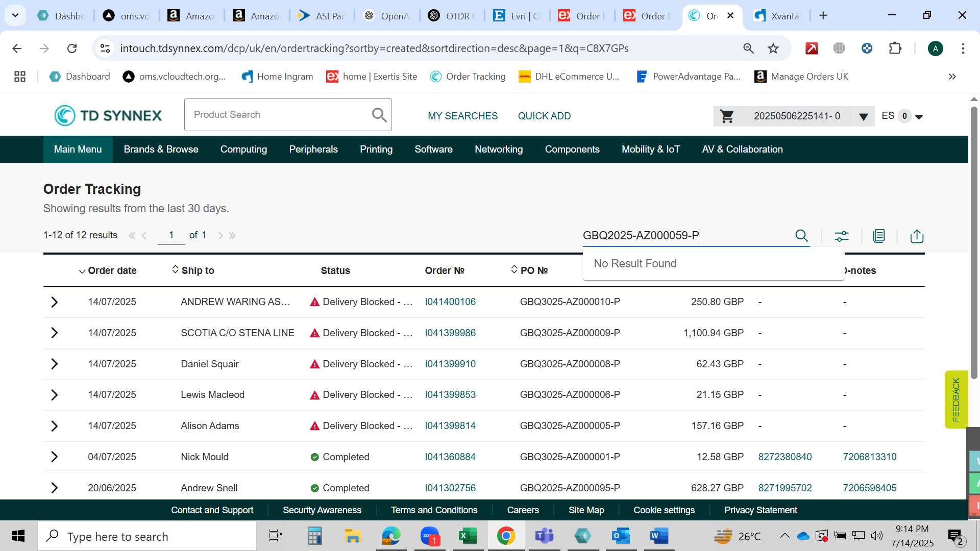Click the TD SYNNEX logo
This screenshot has width=980, height=551.
click(108, 115)
